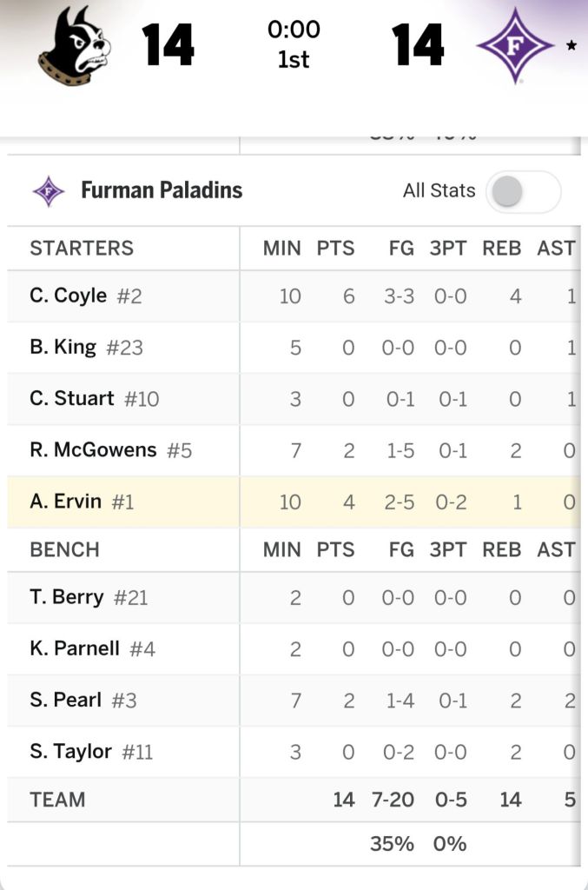588x890 pixels.
Task: Toggle the All Stats switch
Action: (x=523, y=191)
